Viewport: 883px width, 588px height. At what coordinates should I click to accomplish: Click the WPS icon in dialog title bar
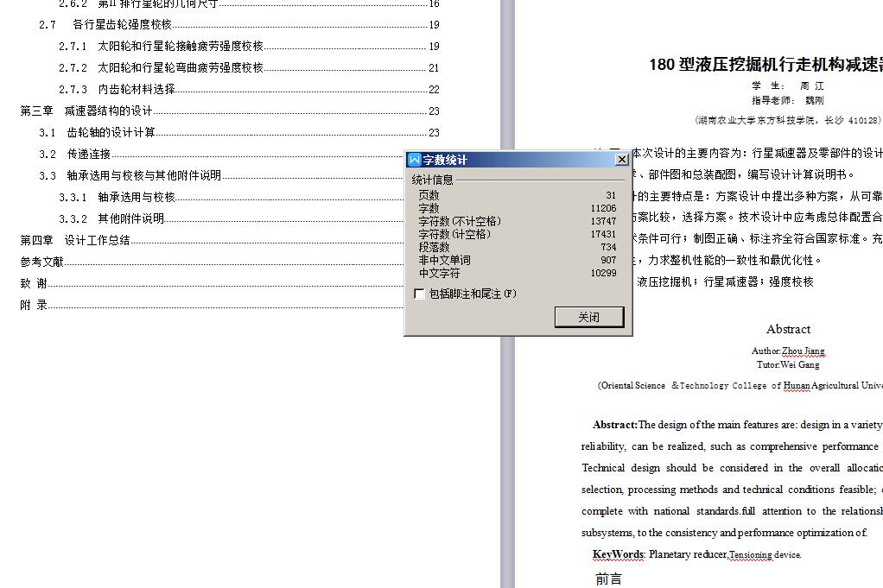[415, 160]
